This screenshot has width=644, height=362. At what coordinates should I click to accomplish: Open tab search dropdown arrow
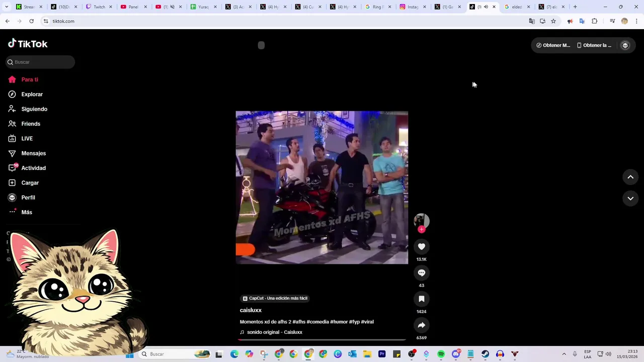tap(7, 7)
